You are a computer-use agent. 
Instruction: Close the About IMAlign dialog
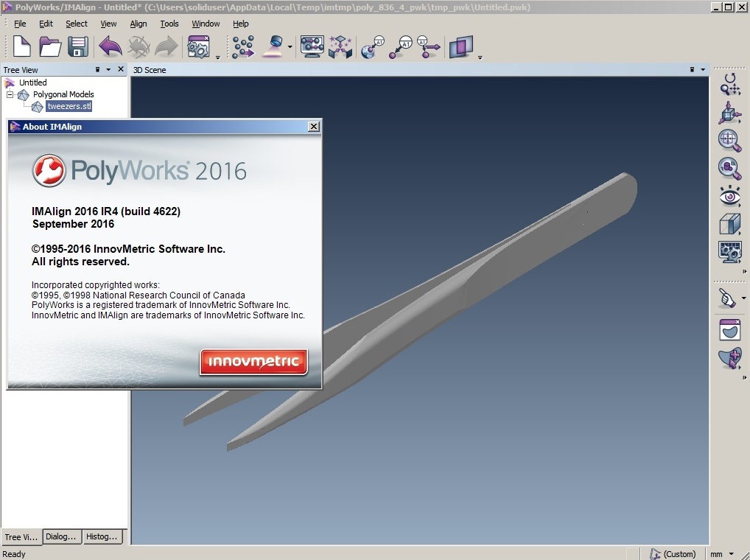pos(314,126)
